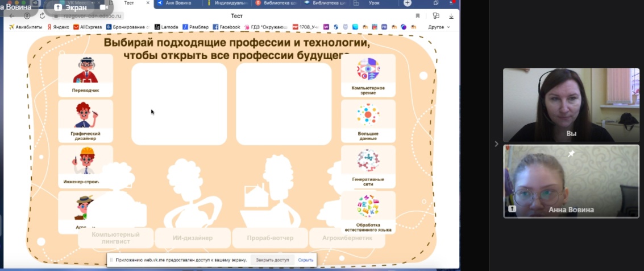This screenshot has height=271, width=644.
Task: Select the Анна Вовина participant video tile
Action: click(571, 182)
